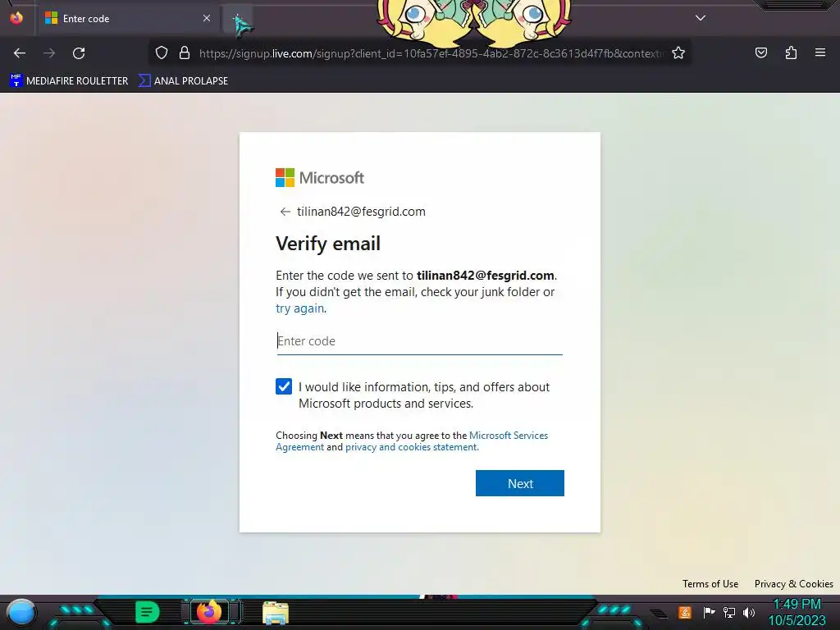
Task: Switch to Firefox in the taskbar
Action: click(x=209, y=612)
